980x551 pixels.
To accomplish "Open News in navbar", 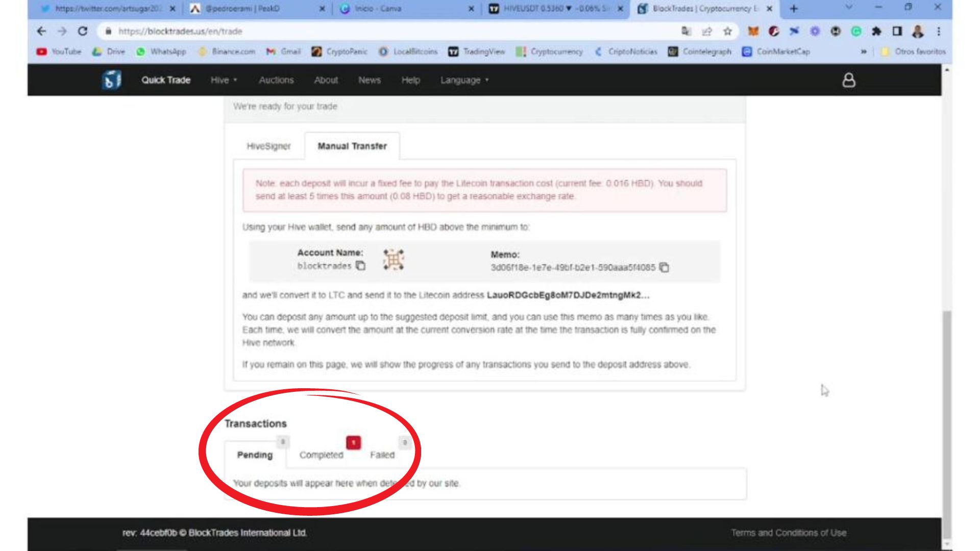I will pos(369,80).
